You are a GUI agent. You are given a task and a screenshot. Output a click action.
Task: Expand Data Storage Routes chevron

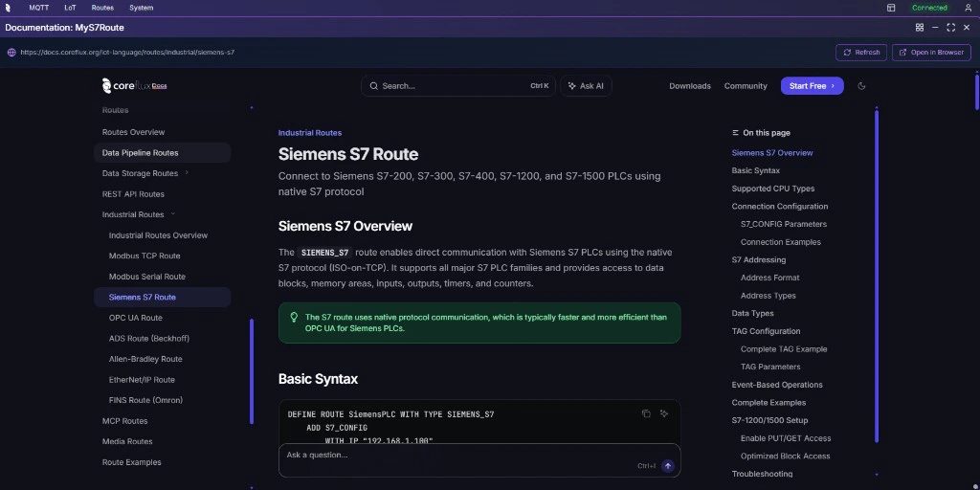[187, 172]
